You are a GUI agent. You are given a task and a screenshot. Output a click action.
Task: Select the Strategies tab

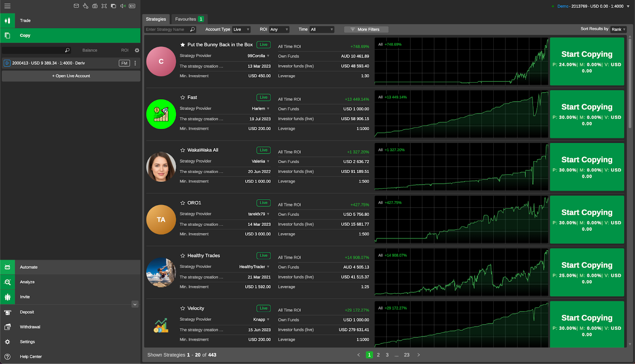[x=156, y=19]
